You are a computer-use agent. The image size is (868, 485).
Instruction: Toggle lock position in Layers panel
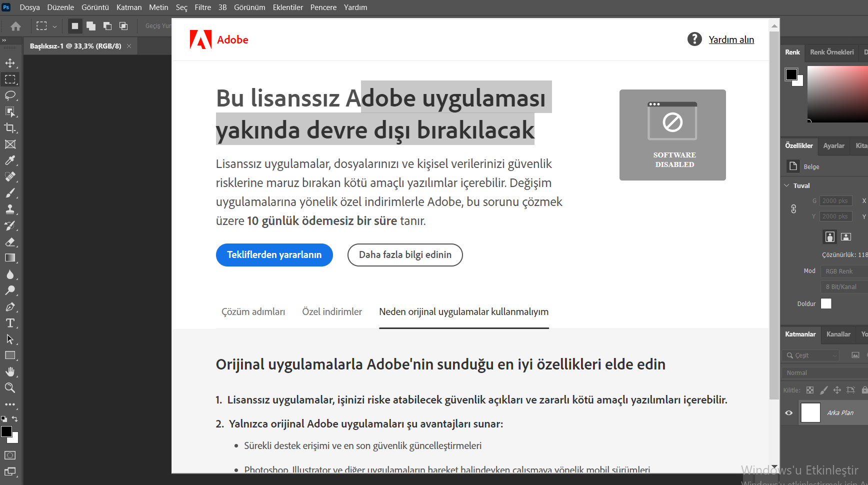[837, 390]
